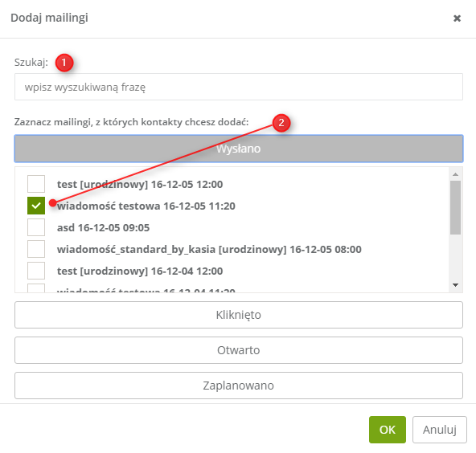Collapse the Wysłano section header
Screen dimensions: 476x453
pos(239,149)
